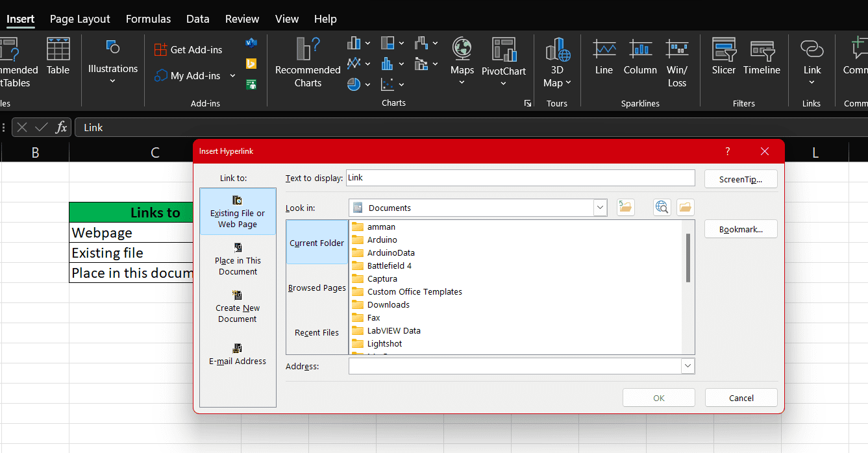Show Recent Files list
The image size is (868, 453).
click(317, 332)
